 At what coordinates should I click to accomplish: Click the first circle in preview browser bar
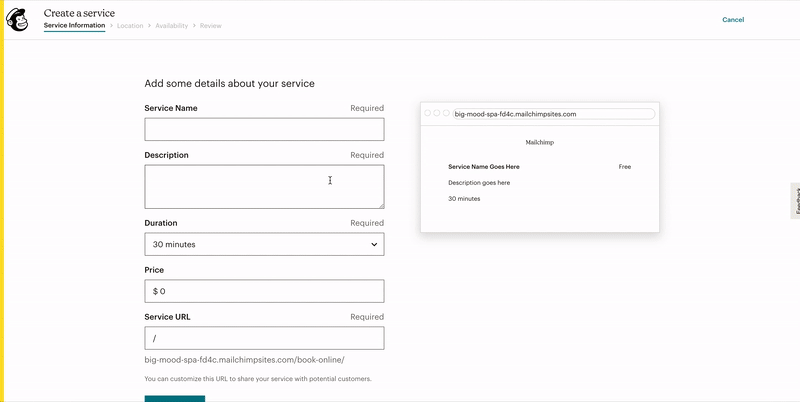pos(428,113)
